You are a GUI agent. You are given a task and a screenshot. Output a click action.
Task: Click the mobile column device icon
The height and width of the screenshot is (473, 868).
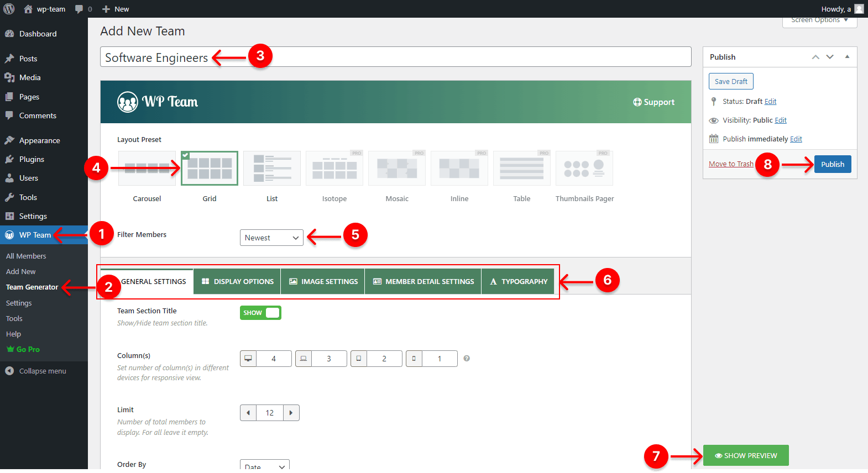(414, 359)
